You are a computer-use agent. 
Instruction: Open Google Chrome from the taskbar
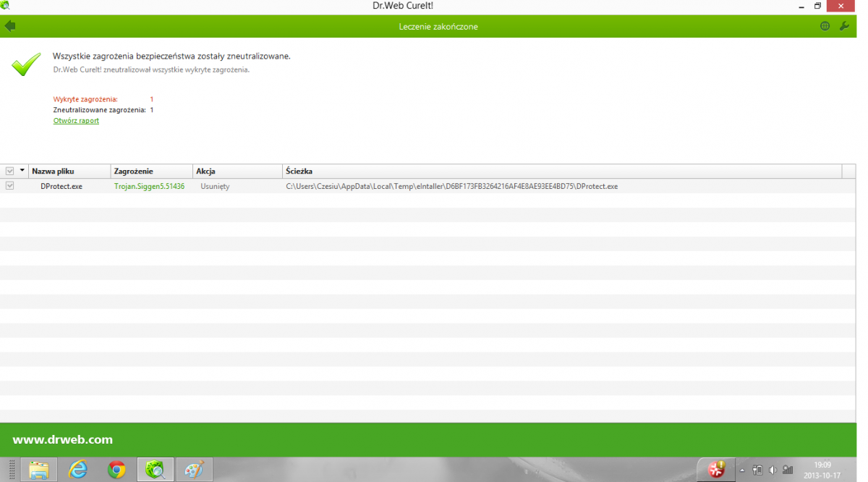(x=116, y=470)
